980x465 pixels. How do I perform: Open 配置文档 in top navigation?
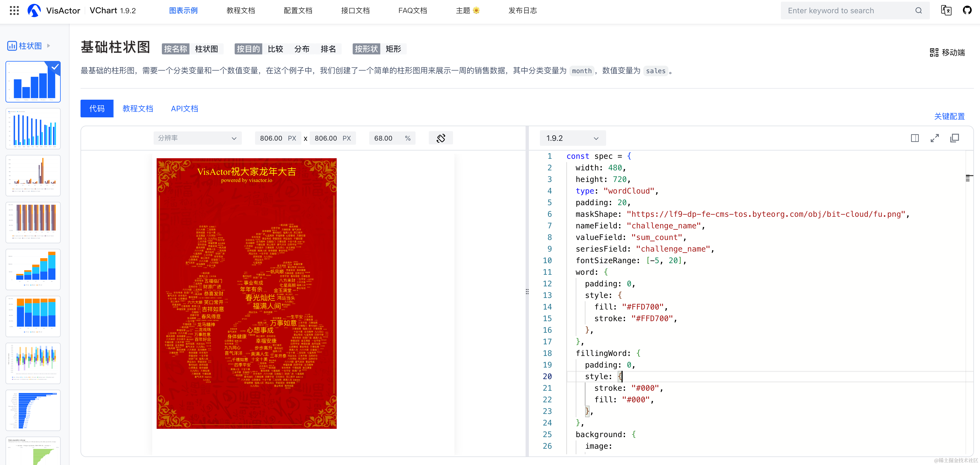pyautogui.click(x=298, y=10)
